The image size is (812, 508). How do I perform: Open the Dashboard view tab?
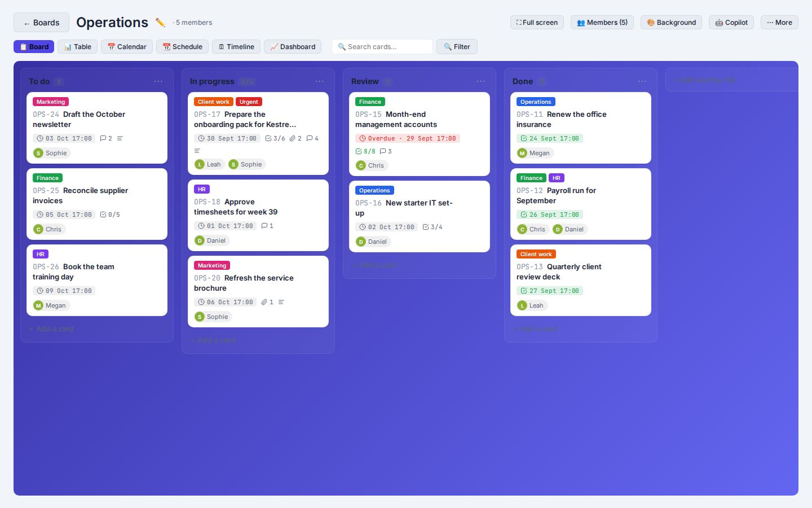pos(293,47)
